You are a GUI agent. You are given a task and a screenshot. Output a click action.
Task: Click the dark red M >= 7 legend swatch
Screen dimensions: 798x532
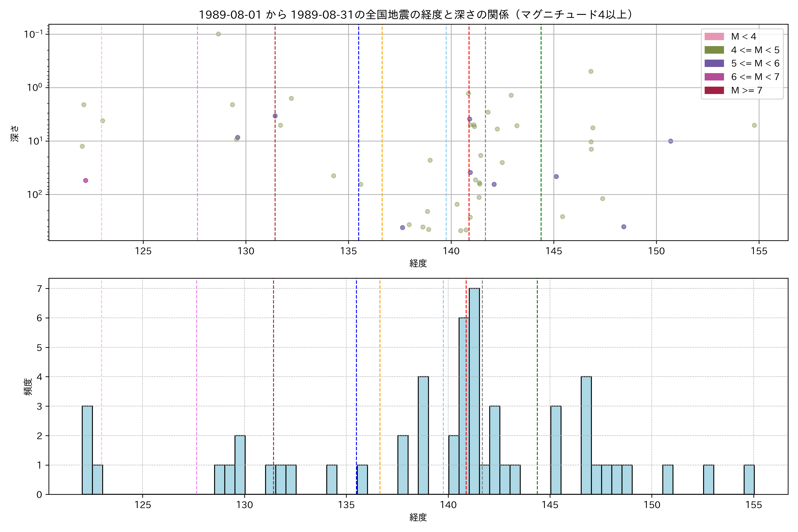tap(714, 90)
